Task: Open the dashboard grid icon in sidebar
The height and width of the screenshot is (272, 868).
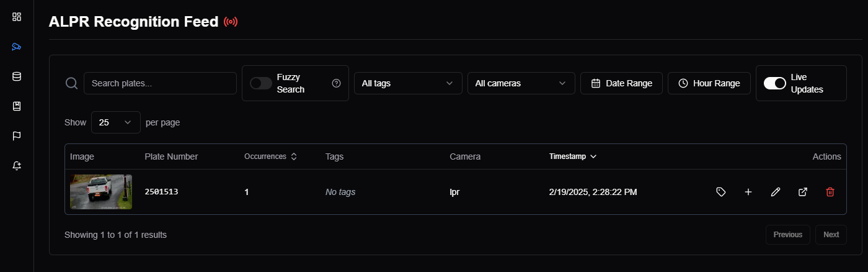Action: click(x=17, y=17)
